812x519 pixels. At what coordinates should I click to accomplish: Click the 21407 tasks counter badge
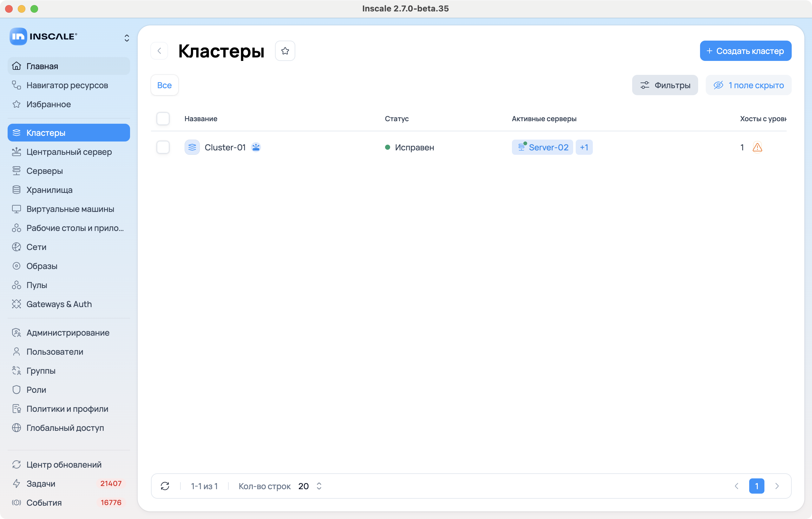(x=111, y=483)
